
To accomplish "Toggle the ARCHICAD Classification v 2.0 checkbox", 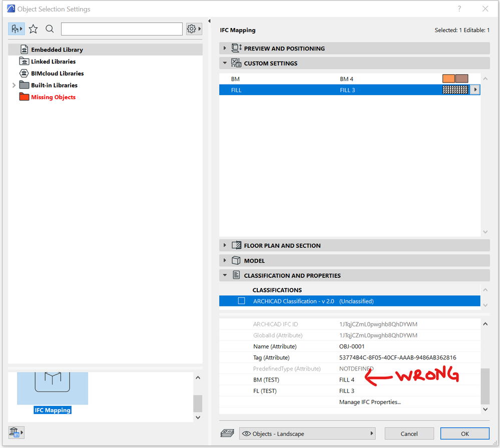I will tap(241, 301).
